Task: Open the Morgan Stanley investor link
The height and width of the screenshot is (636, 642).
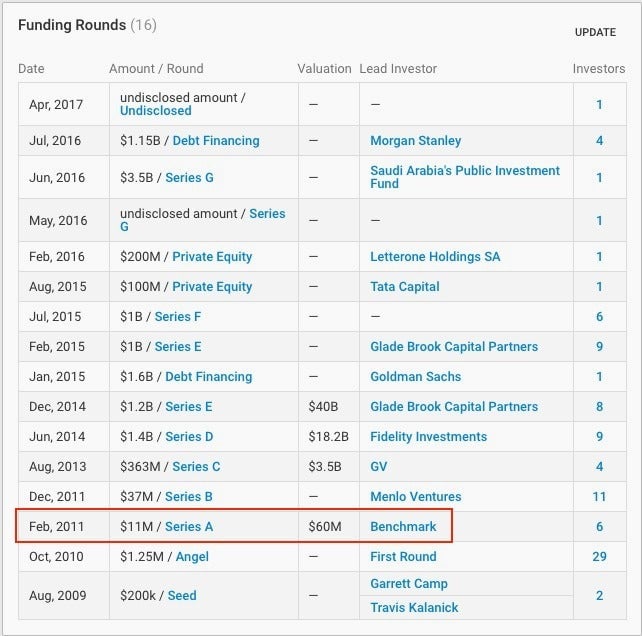Action: [415, 140]
